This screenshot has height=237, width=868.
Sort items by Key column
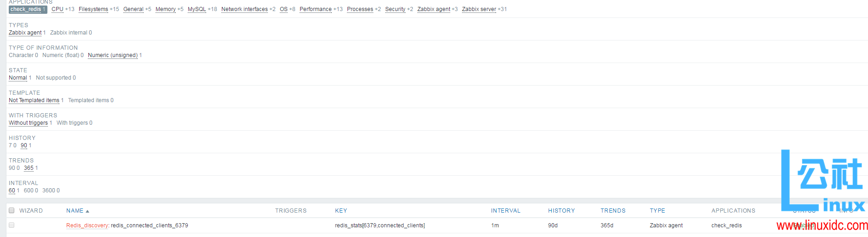click(341, 211)
